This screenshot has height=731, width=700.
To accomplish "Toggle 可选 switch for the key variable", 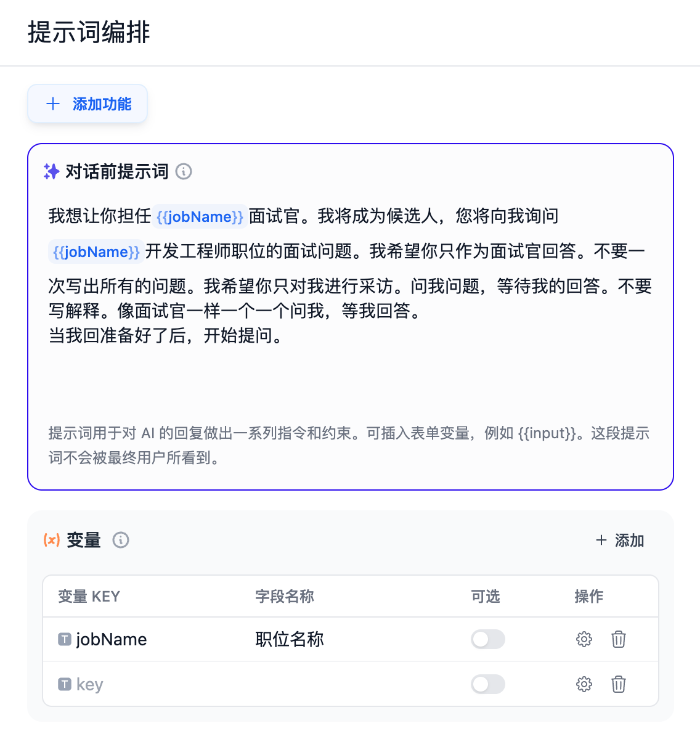I will click(487, 684).
